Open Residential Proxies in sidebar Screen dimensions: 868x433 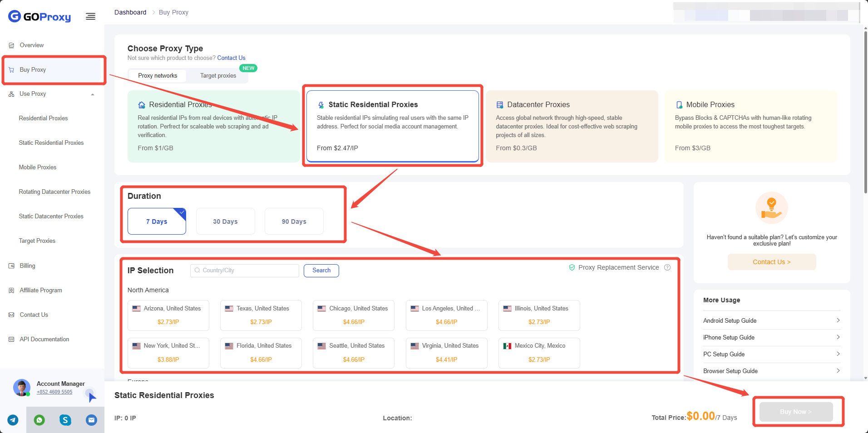click(43, 118)
